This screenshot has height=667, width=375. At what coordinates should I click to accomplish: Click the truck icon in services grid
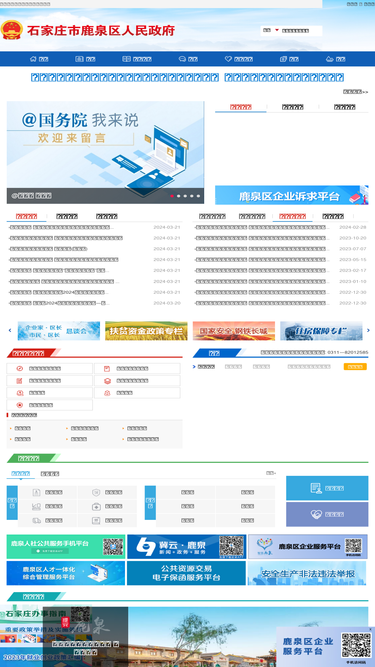point(36,520)
